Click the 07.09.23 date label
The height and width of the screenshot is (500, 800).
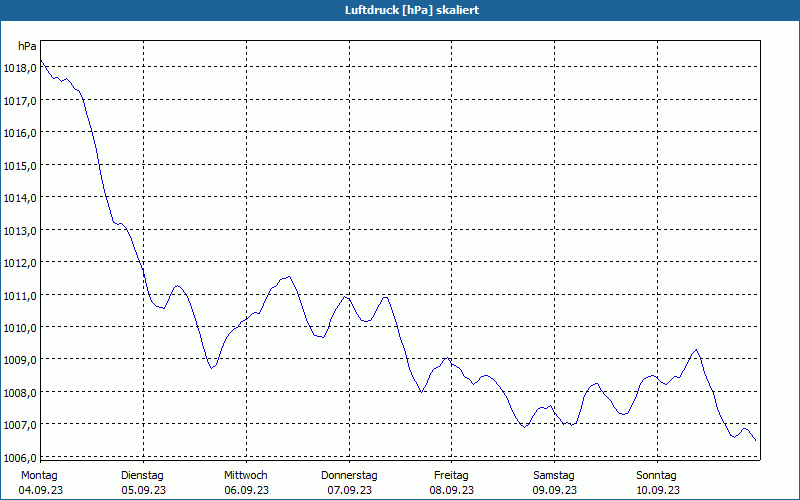349,490
